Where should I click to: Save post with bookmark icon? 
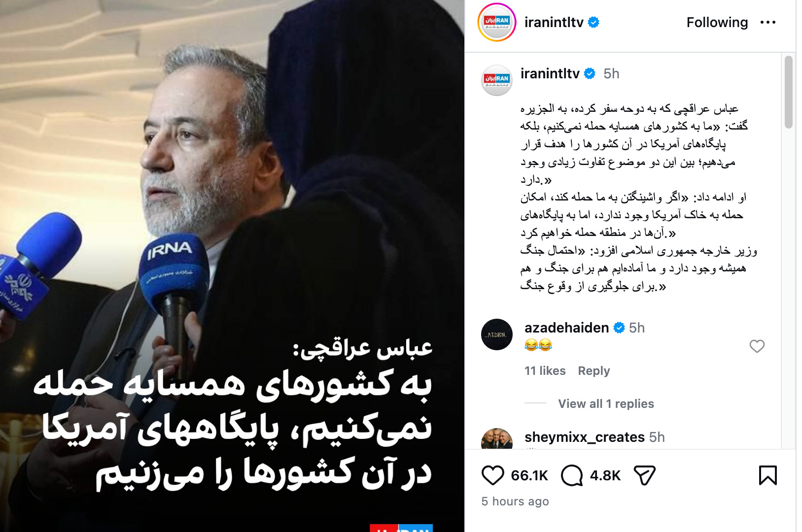[x=768, y=475]
